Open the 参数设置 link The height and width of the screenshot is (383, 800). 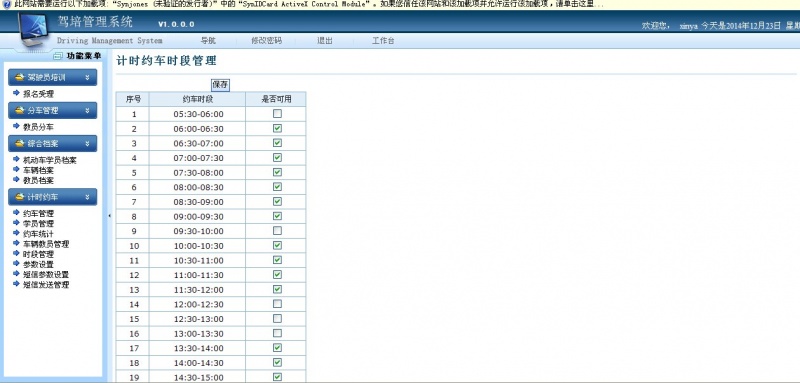38,265
